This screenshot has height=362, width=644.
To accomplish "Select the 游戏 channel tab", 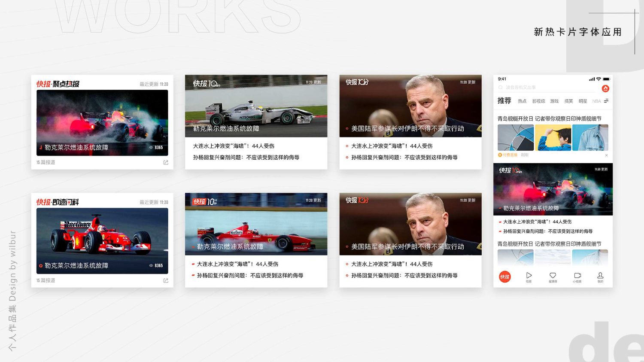I will [x=554, y=101].
